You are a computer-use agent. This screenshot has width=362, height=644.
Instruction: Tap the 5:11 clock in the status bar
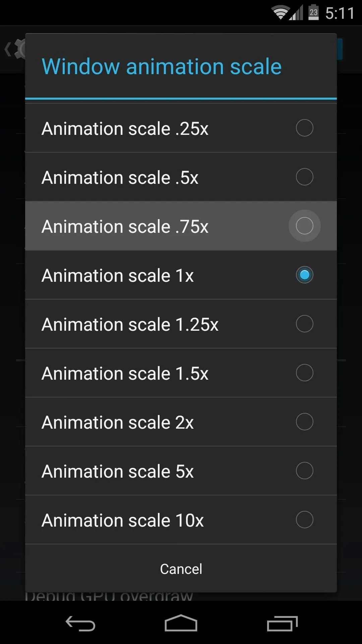click(340, 13)
